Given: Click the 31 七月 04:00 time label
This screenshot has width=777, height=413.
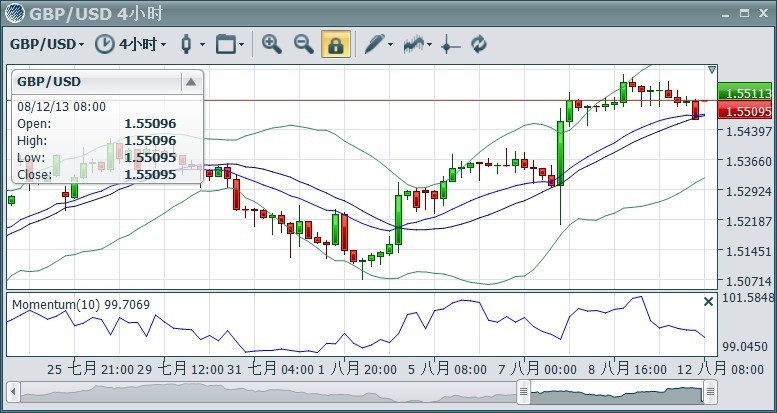Looking at the screenshot, I should click(x=271, y=369).
